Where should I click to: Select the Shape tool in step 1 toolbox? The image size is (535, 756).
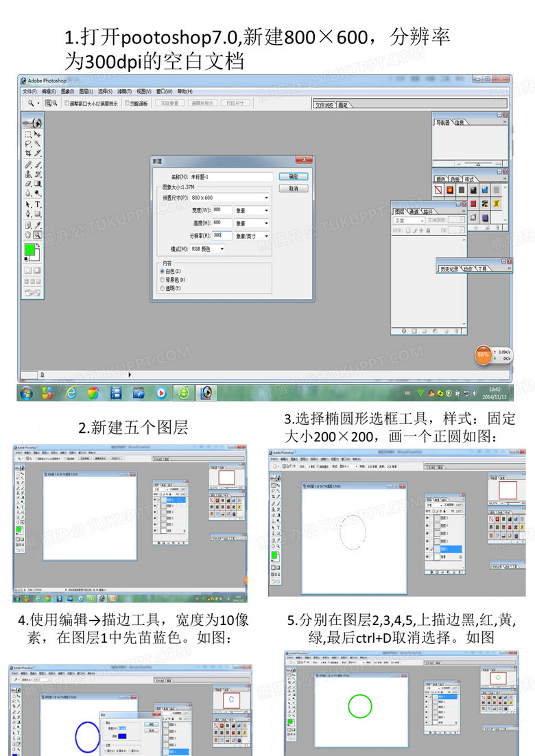tap(38, 213)
